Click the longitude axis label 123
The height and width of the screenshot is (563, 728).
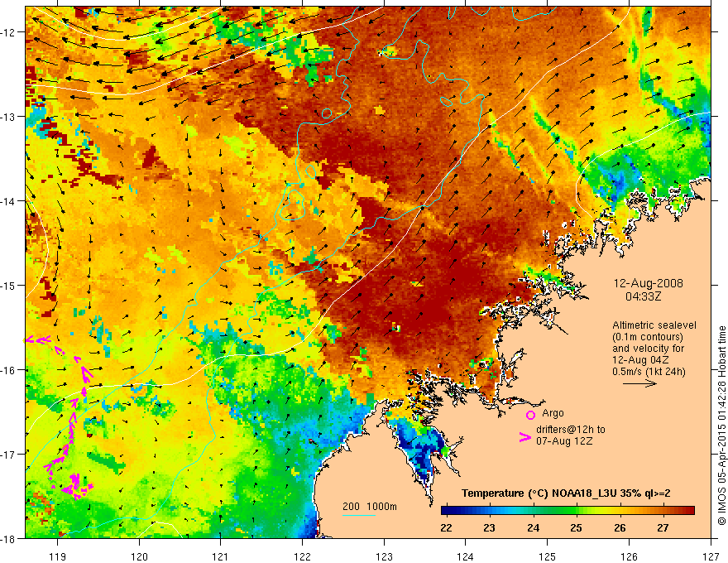click(x=384, y=556)
